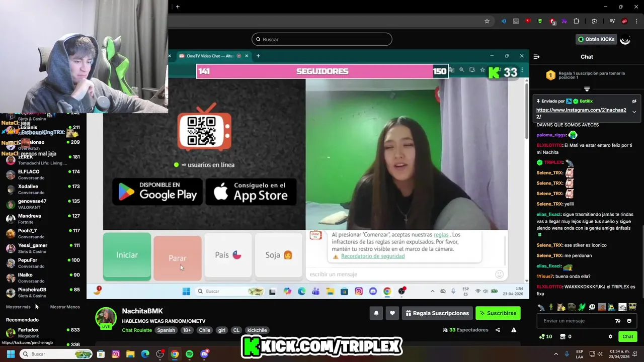This screenshot has width=644, height=362.
Task: Switch to the OmeTV Video Chat tab
Action: pos(210,56)
